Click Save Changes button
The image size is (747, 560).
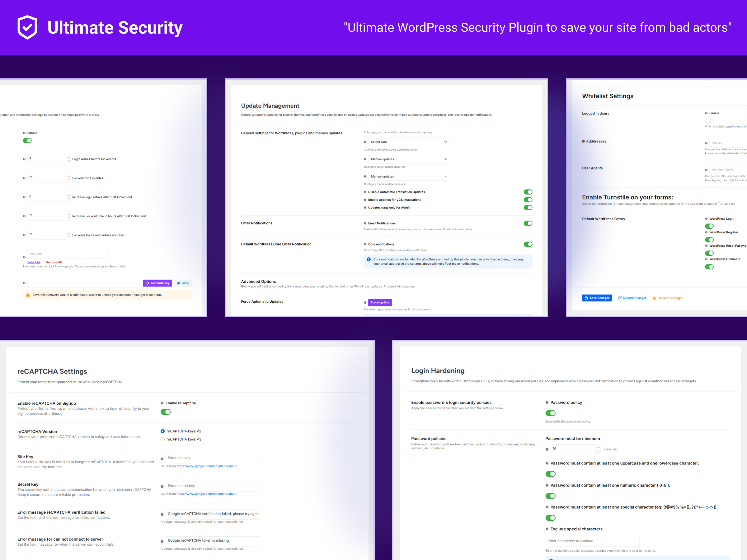coord(597,298)
